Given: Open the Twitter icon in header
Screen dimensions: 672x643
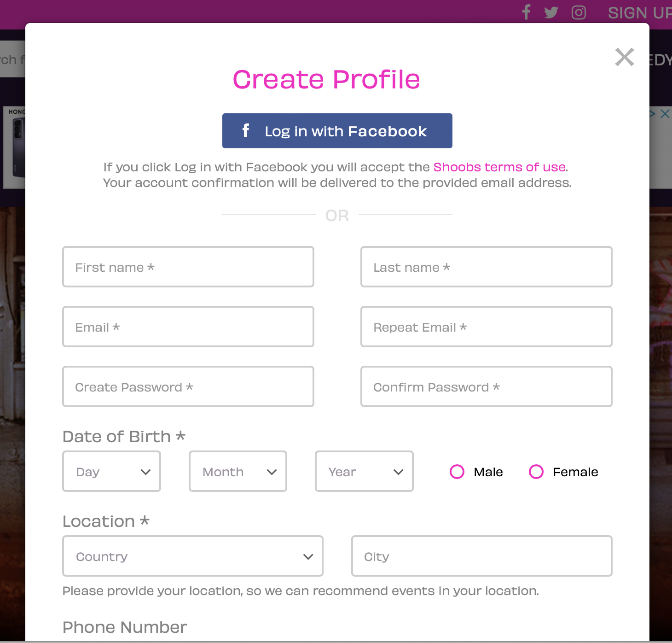Looking at the screenshot, I should pos(551,12).
